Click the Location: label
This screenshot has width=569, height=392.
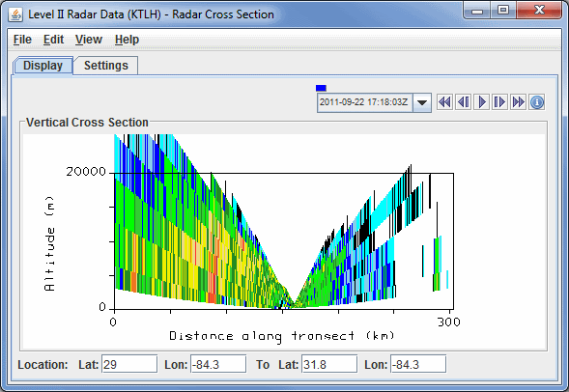pyautogui.click(x=43, y=364)
